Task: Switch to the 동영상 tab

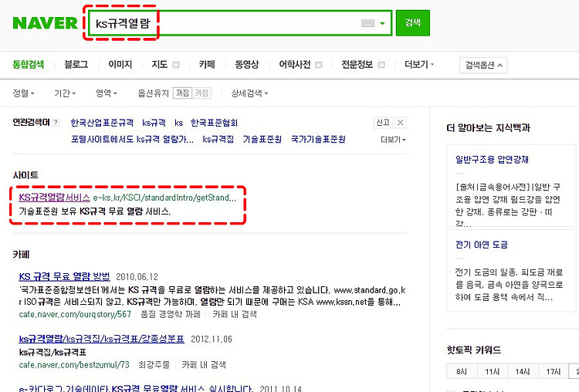Action: (247, 65)
